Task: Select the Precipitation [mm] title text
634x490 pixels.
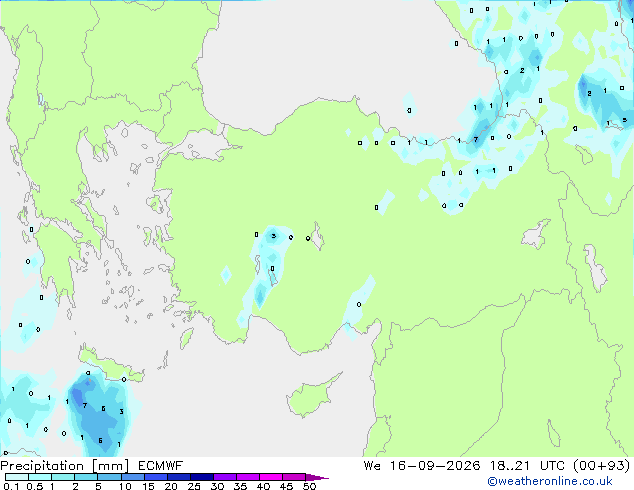Action: [65, 466]
